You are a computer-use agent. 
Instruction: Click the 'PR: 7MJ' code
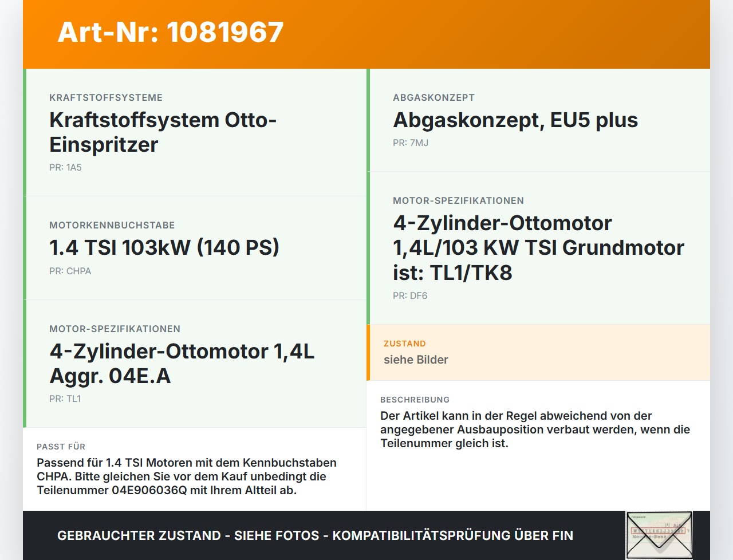(x=411, y=143)
